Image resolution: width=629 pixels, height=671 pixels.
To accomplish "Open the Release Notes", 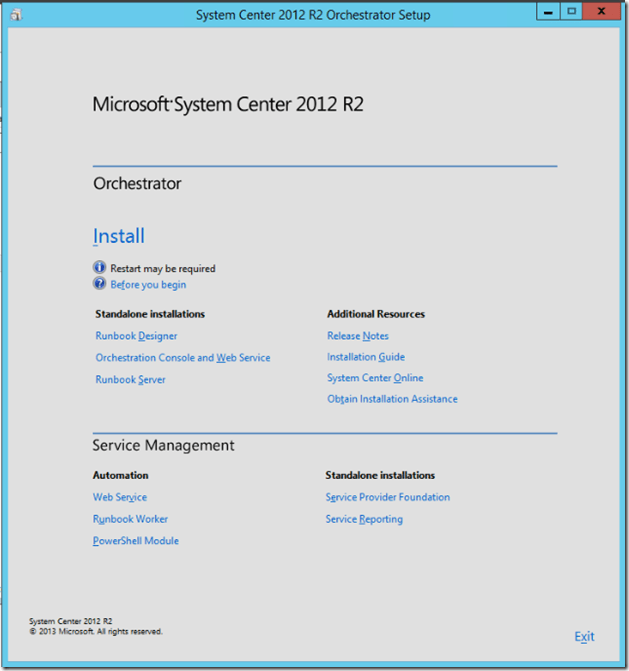I will [x=358, y=336].
